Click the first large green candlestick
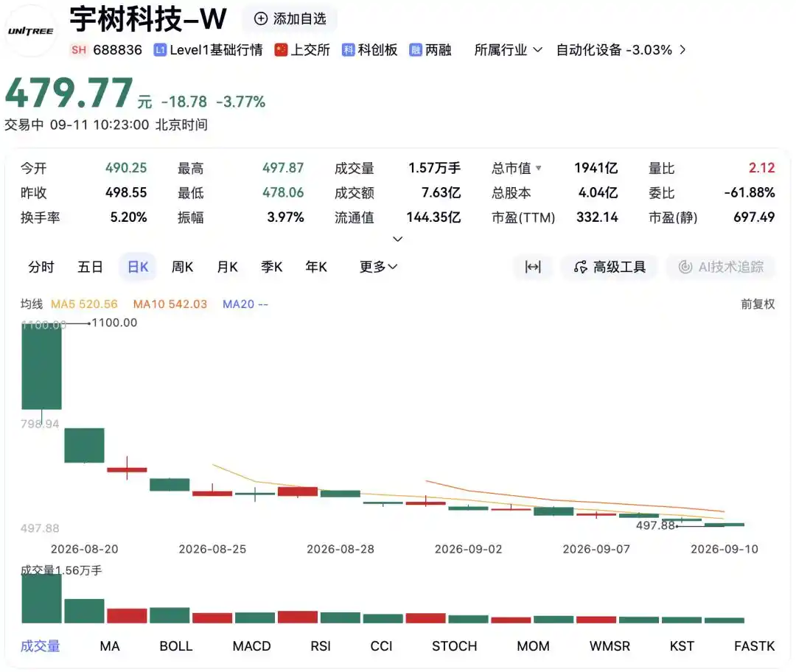This screenshot has height=672, width=796. pyautogui.click(x=41, y=366)
